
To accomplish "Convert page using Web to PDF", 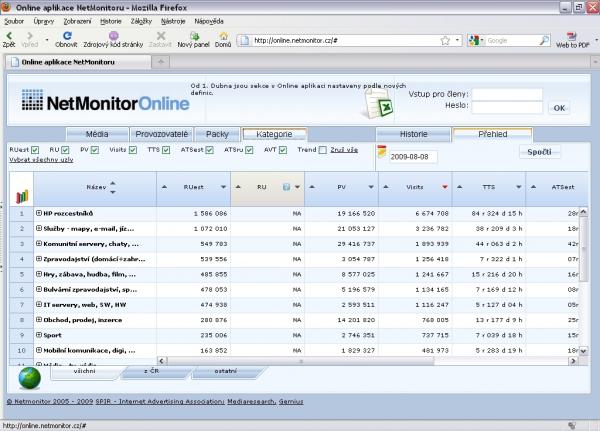I will pos(571,36).
